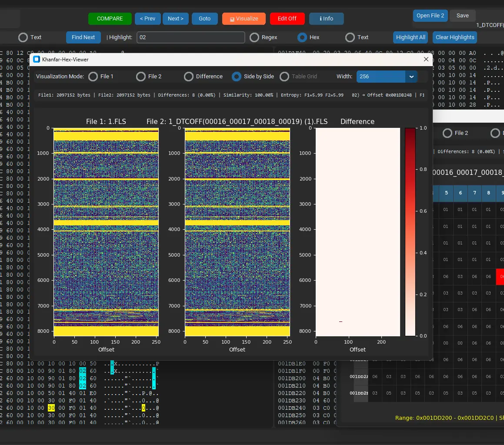Advance with the Next > button
The image size is (504, 445).
176,19
